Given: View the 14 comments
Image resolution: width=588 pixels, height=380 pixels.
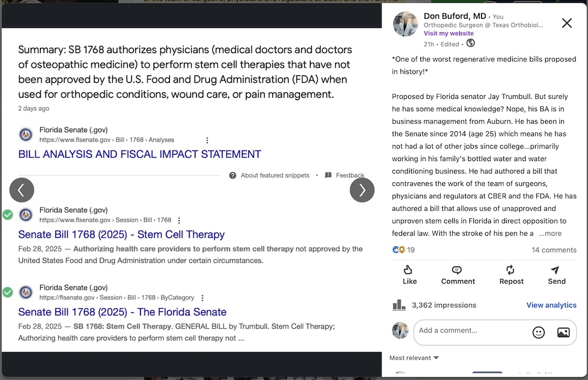Looking at the screenshot, I should 554,250.
